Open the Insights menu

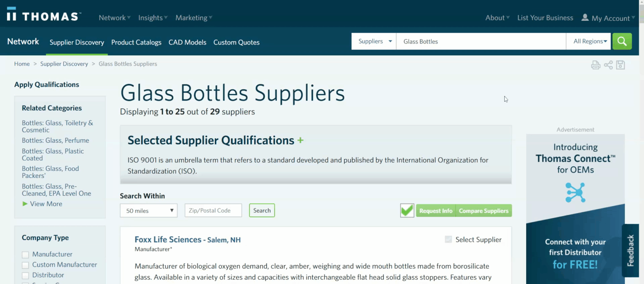tap(153, 18)
